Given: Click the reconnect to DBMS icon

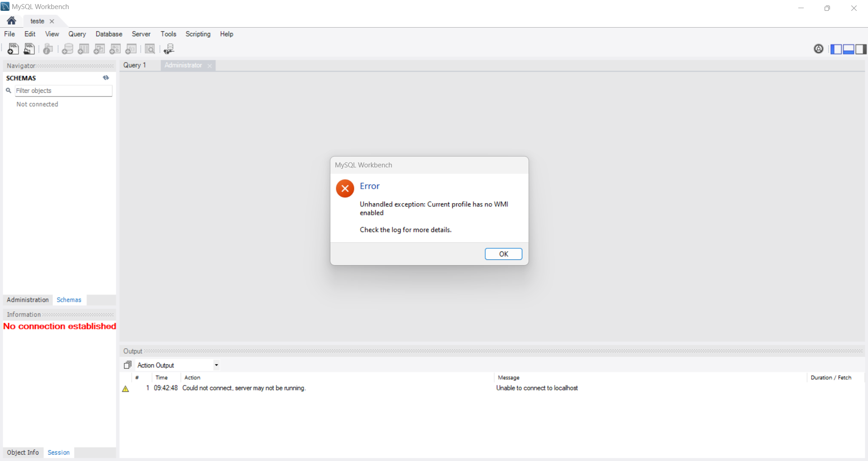Looking at the screenshot, I should point(169,49).
